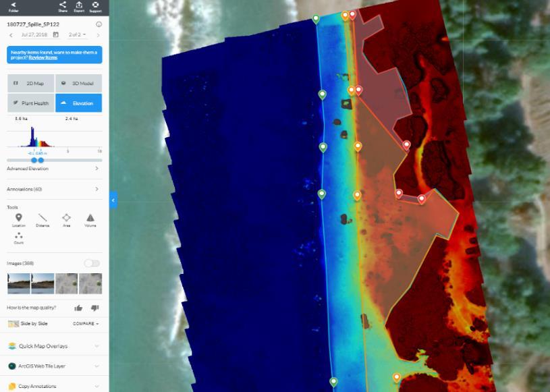Switch to Plant Health layer
This screenshot has height=392, width=550.
(31, 103)
